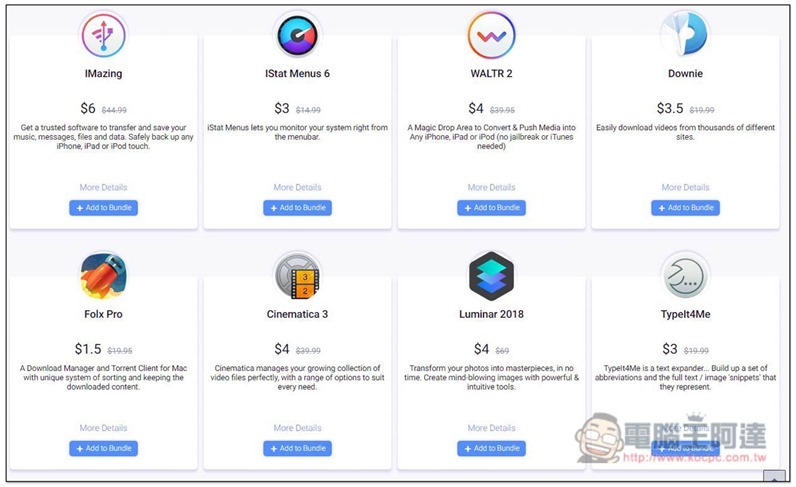View More Details for Luminar 2018

pos(491,428)
